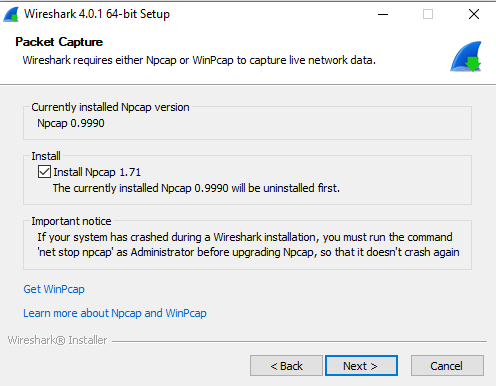Click the greyed-out maximize window button
Screen dimensions: 496x386
428,14
